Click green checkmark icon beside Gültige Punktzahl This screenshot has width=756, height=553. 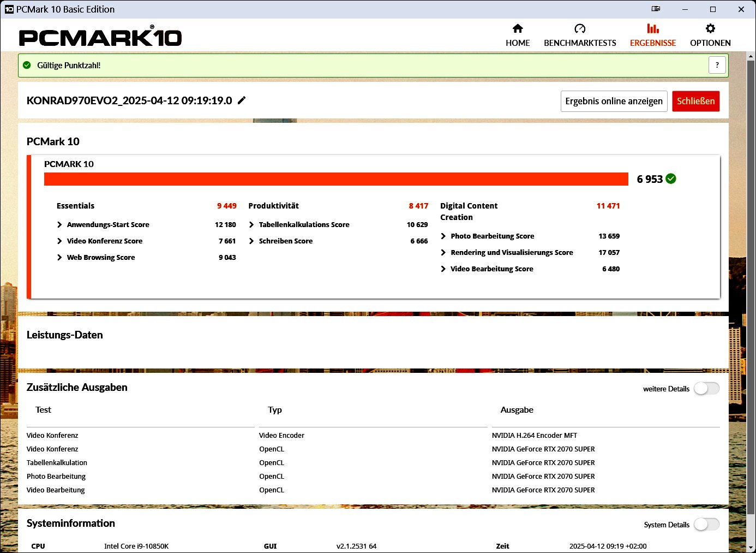click(x=27, y=65)
